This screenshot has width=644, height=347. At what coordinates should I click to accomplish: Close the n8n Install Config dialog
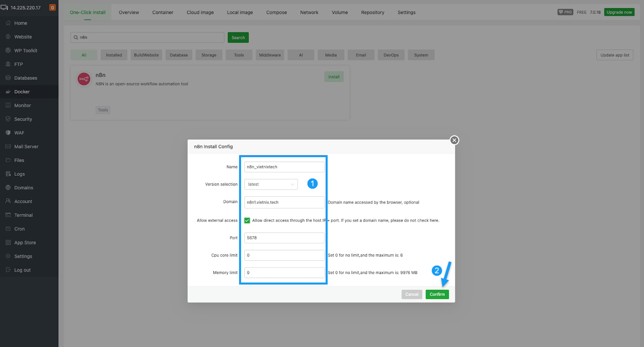click(454, 140)
